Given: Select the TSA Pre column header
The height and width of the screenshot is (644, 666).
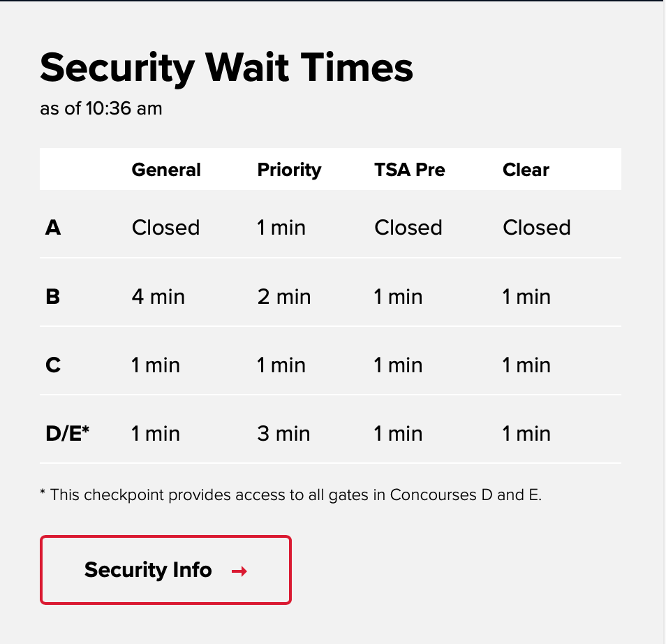Looking at the screenshot, I should [x=409, y=169].
